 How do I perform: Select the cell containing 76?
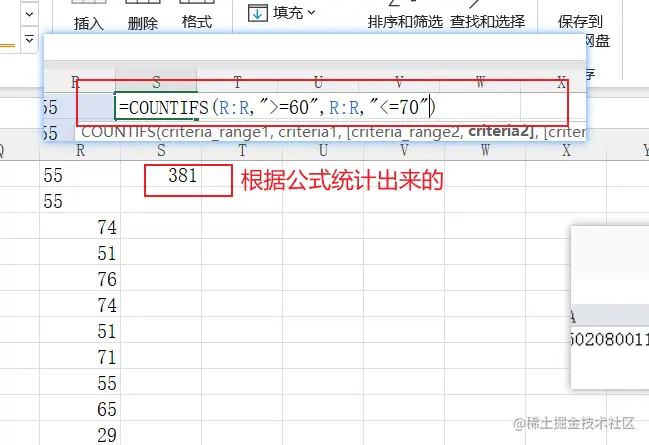(80, 278)
